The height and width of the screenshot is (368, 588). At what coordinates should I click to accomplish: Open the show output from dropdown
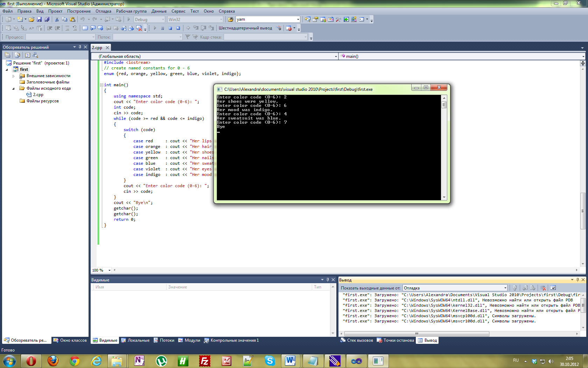(505, 288)
